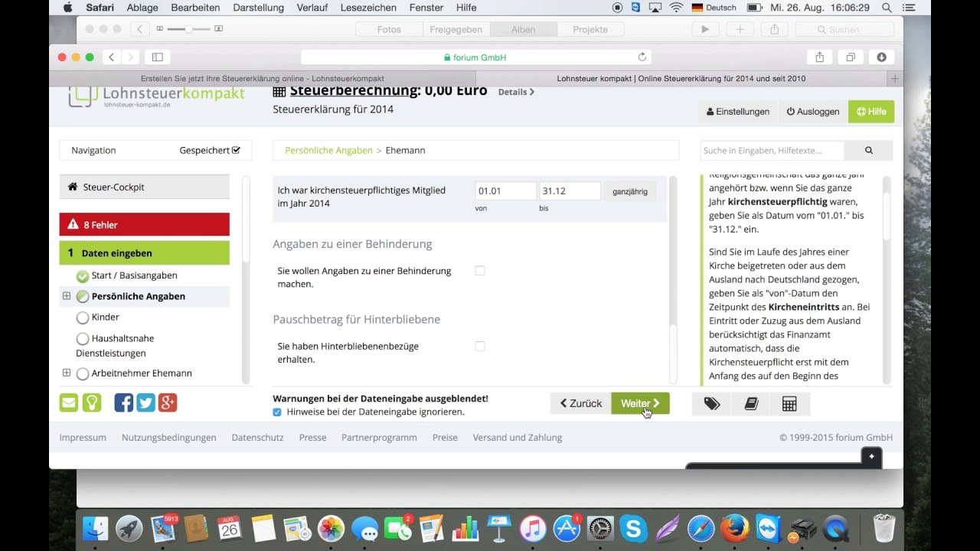Select the Kinder status circle
Screen dimensions: 980x551
pos(83,318)
